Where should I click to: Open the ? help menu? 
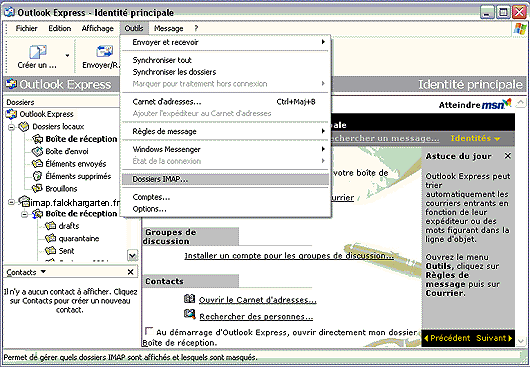tap(196, 28)
